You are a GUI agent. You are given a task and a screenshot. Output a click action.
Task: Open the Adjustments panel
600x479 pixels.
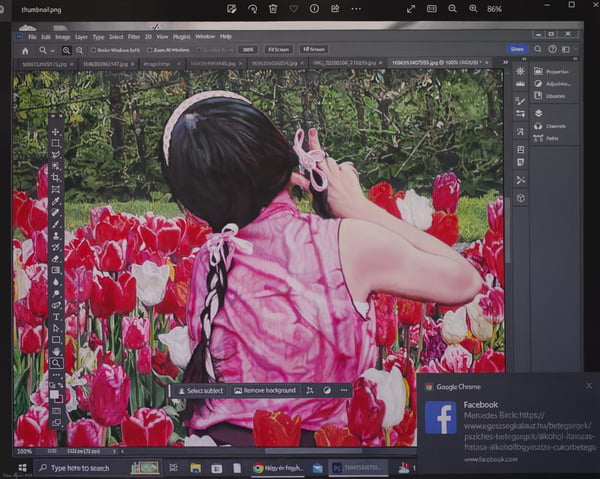point(553,84)
